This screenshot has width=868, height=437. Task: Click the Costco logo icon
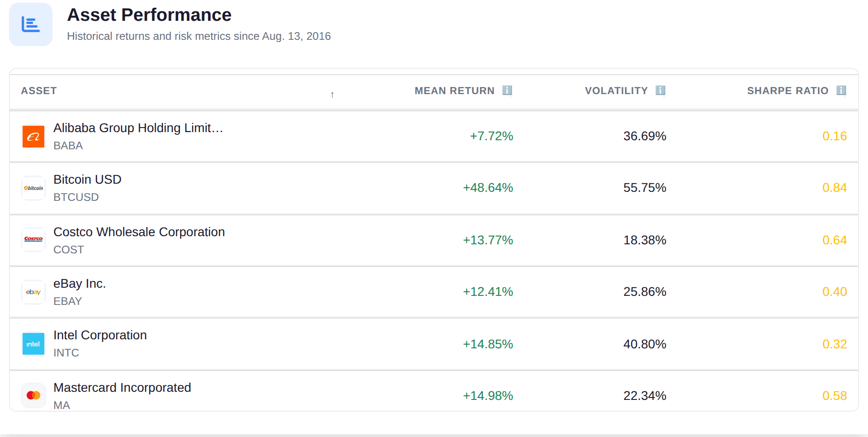click(x=33, y=240)
